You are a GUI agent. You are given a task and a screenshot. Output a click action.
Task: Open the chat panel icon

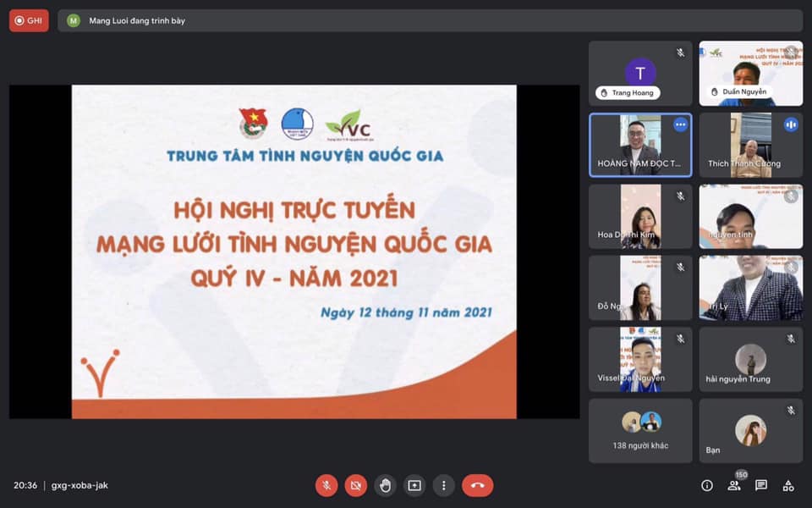tap(761, 485)
